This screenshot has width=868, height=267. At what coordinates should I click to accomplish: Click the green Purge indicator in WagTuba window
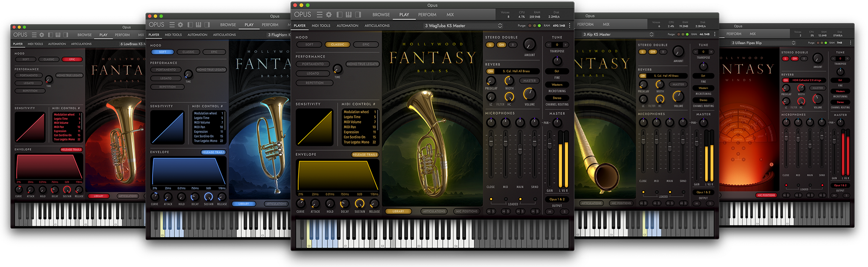(x=539, y=26)
